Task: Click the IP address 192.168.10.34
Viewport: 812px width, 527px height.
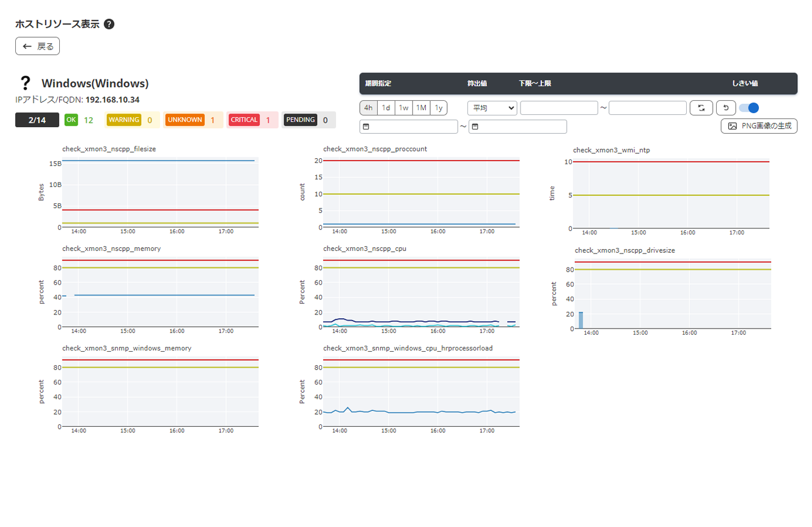Action: click(112, 100)
